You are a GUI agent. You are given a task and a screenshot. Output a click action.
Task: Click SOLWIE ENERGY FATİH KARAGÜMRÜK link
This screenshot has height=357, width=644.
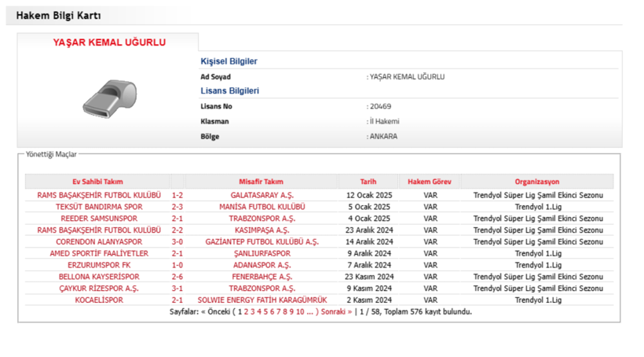tap(262, 300)
